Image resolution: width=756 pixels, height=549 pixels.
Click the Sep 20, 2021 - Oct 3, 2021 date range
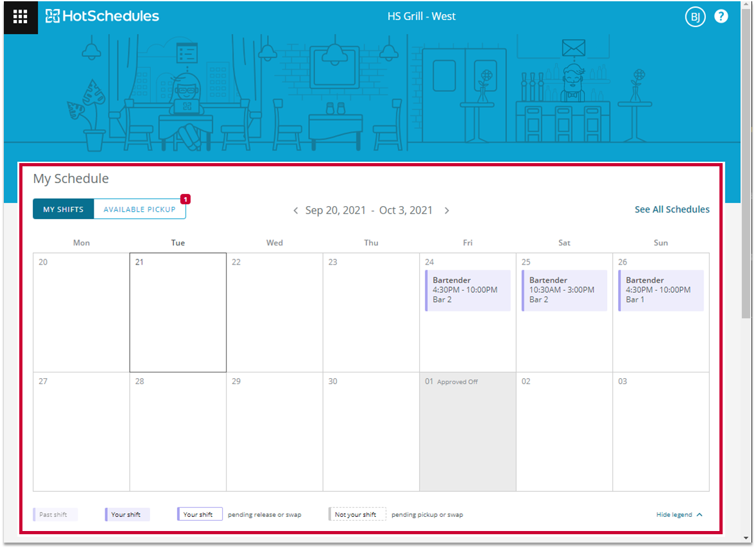pos(369,211)
